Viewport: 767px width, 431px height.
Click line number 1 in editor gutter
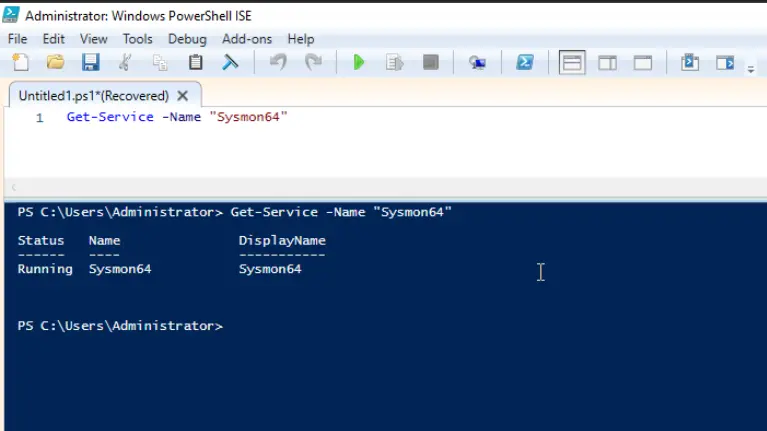pos(40,117)
